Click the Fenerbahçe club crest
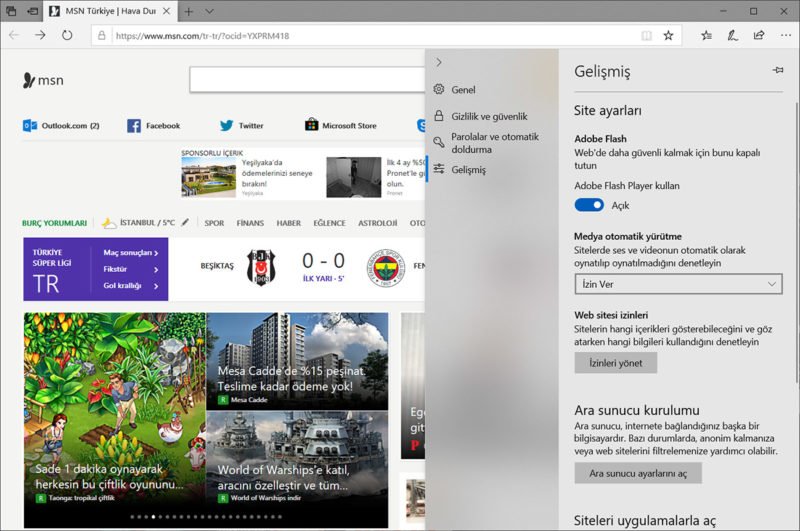 386,268
